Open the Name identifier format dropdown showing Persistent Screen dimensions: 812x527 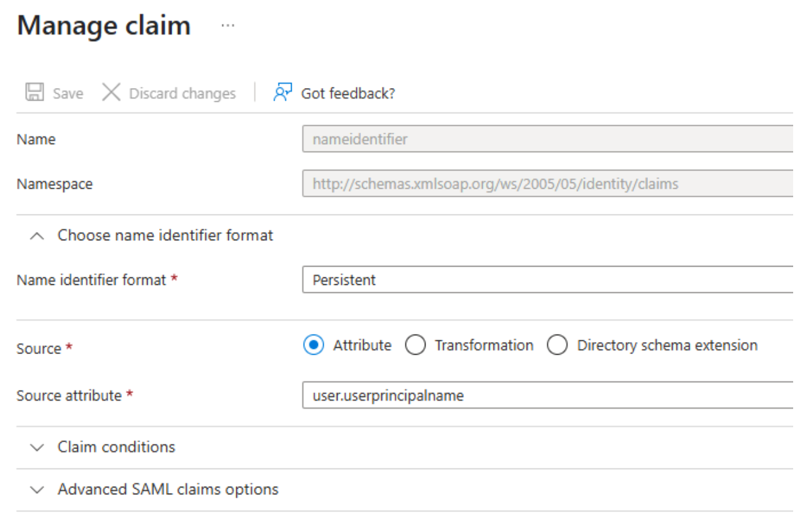[x=547, y=279]
